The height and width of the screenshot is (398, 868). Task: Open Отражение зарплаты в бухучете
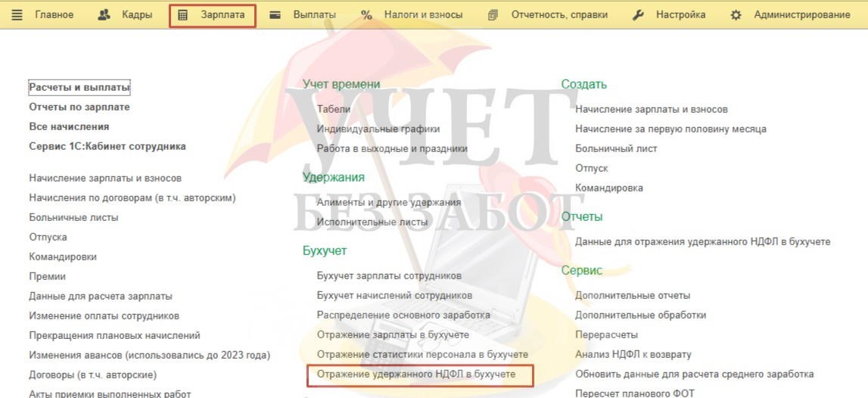click(x=393, y=335)
